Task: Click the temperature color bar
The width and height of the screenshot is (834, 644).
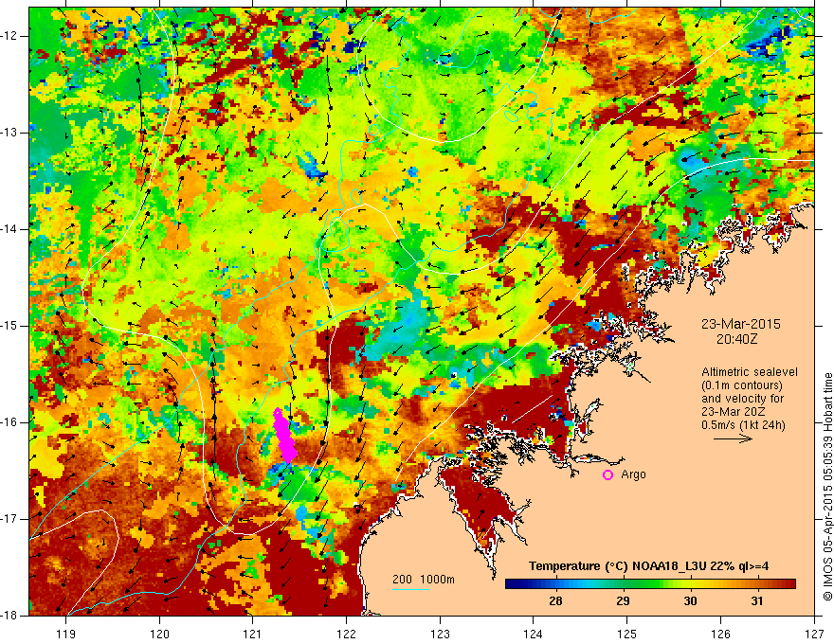Action: tap(650, 584)
